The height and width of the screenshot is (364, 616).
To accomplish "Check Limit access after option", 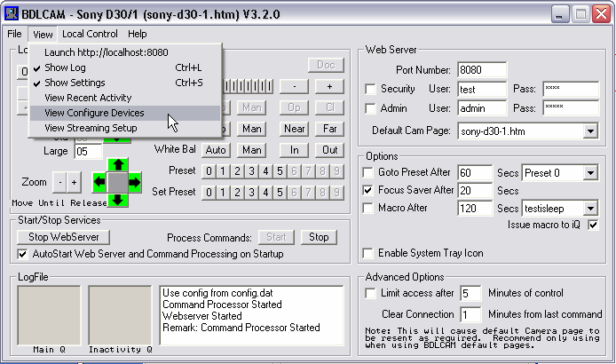I will pyautogui.click(x=370, y=293).
